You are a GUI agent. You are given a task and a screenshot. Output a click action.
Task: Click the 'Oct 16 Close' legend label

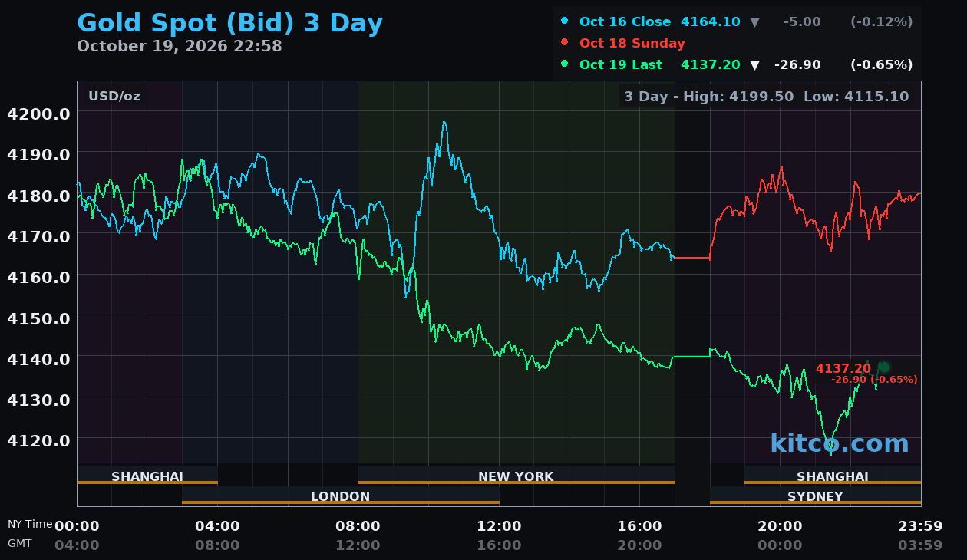click(625, 21)
